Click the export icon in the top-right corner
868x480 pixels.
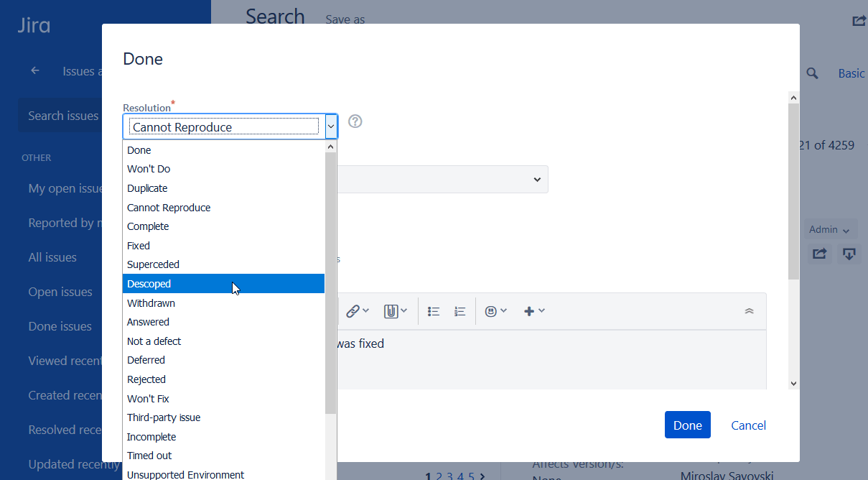point(859,21)
